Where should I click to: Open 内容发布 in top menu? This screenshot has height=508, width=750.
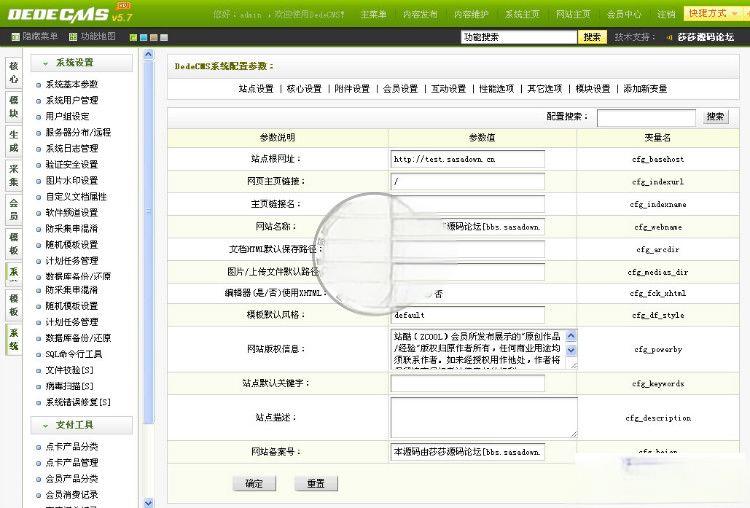421,15
